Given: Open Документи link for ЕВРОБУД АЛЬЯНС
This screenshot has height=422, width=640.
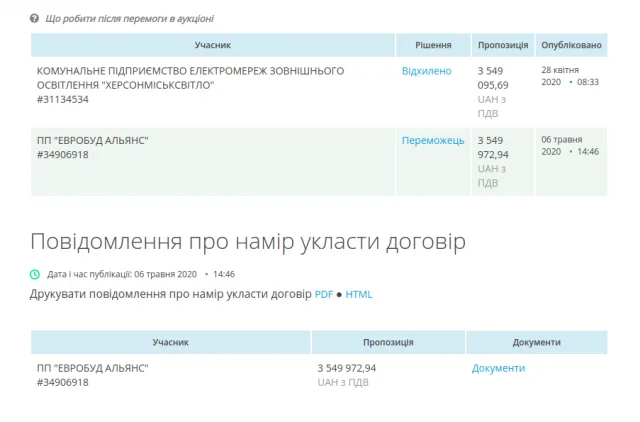Looking at the screenshot, I should (498, 368).
